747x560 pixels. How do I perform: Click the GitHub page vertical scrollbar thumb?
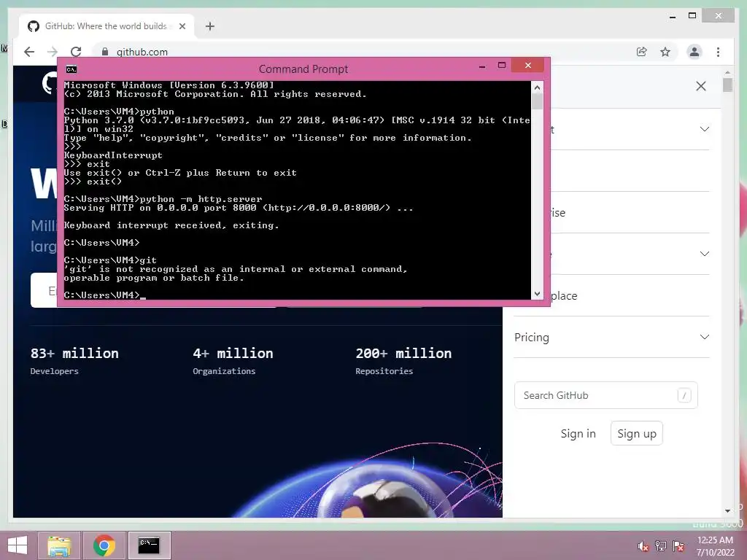coord(727,85)
